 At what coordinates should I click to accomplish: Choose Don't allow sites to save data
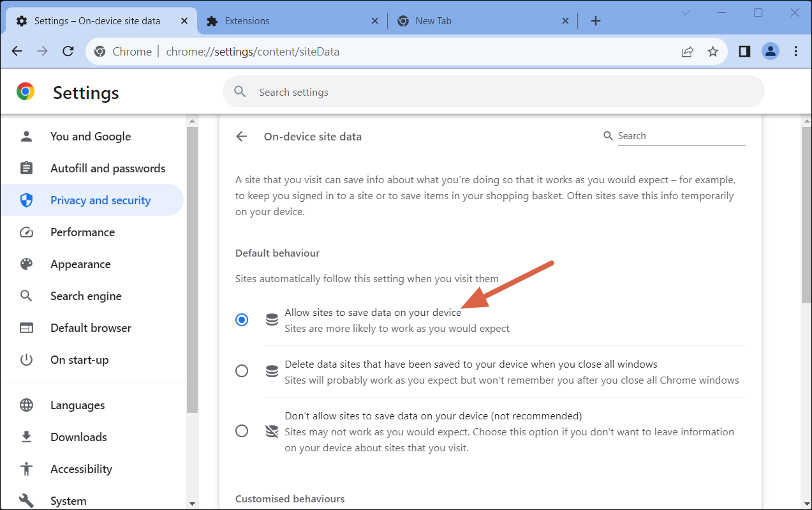(x=241, y=431)
